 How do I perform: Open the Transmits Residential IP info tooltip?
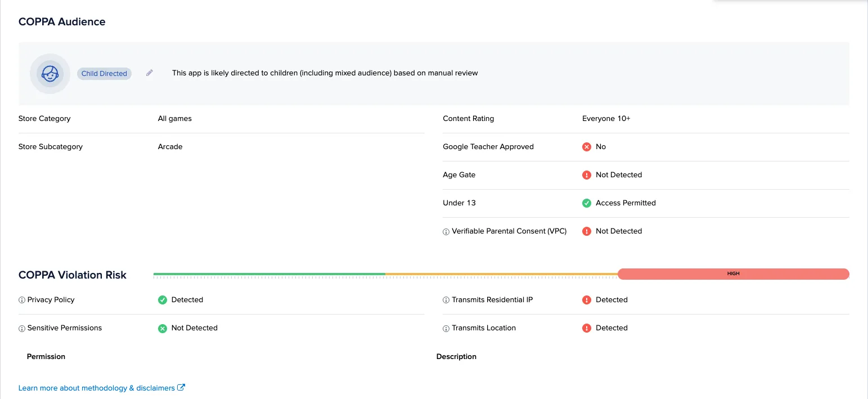click(446, 300)
